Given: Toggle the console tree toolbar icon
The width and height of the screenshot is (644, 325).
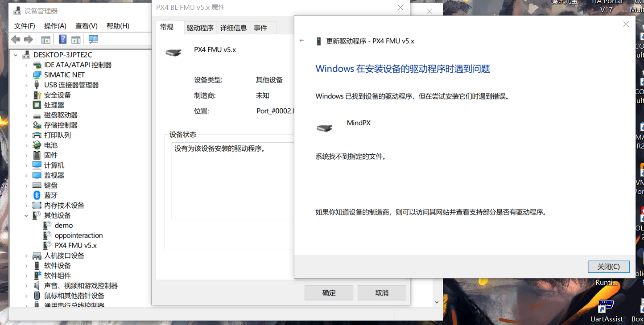Looking at the screenshot, I should 45,40.
